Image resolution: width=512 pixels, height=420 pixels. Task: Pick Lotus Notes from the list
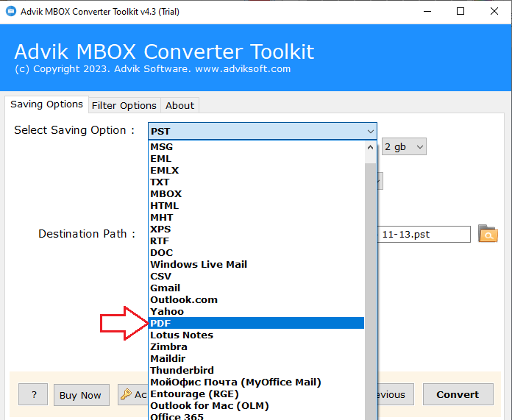pos(256,335)
